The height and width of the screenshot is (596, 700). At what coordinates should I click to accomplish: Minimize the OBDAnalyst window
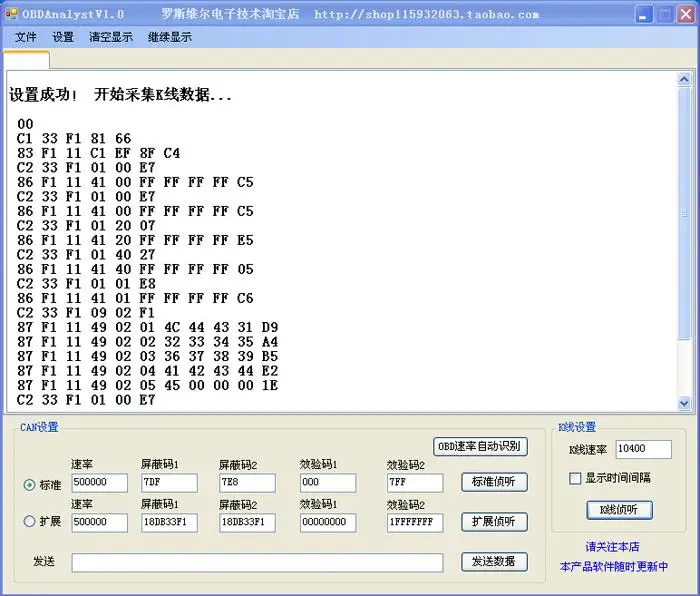point(643,15)
